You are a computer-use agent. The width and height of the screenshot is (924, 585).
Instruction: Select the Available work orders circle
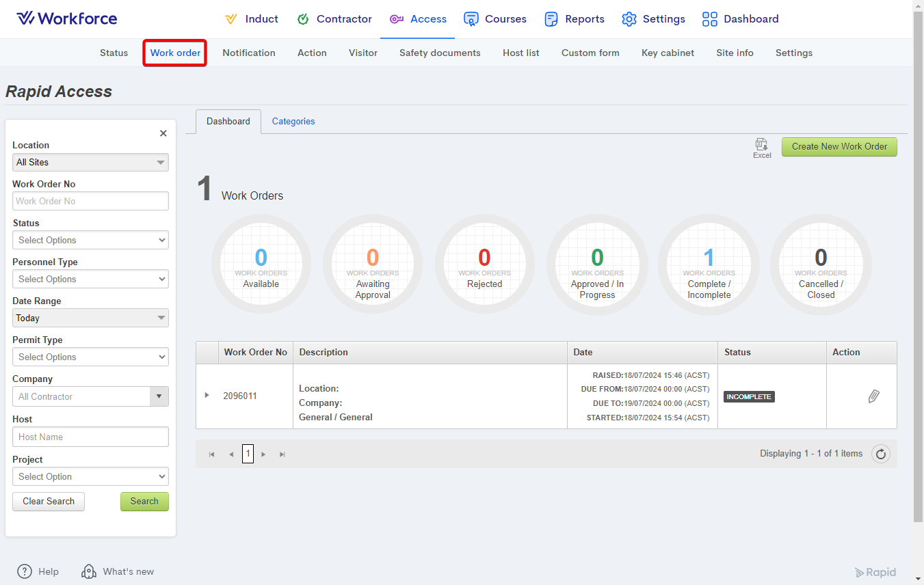coord(261,264)
